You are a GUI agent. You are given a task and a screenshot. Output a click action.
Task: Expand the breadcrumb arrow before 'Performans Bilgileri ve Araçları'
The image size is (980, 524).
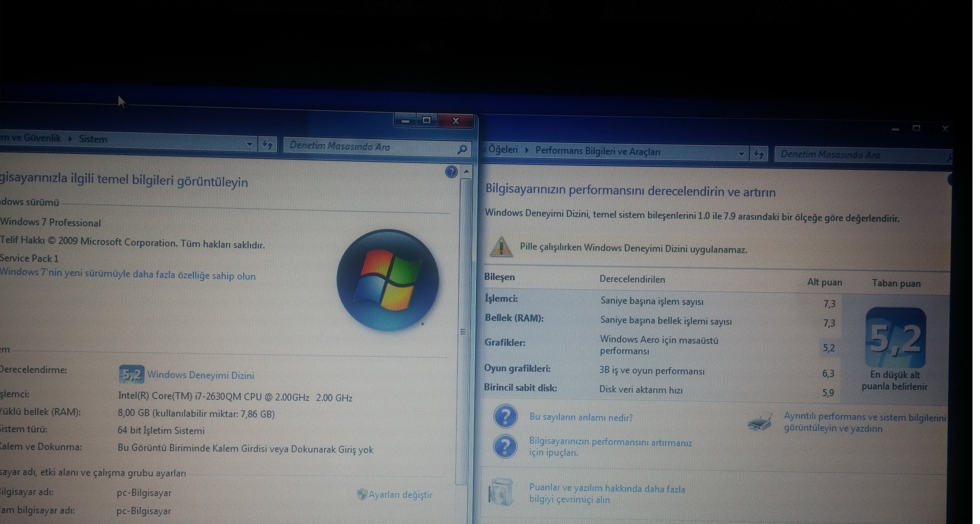pyautogui.click(x=527, y=150)
